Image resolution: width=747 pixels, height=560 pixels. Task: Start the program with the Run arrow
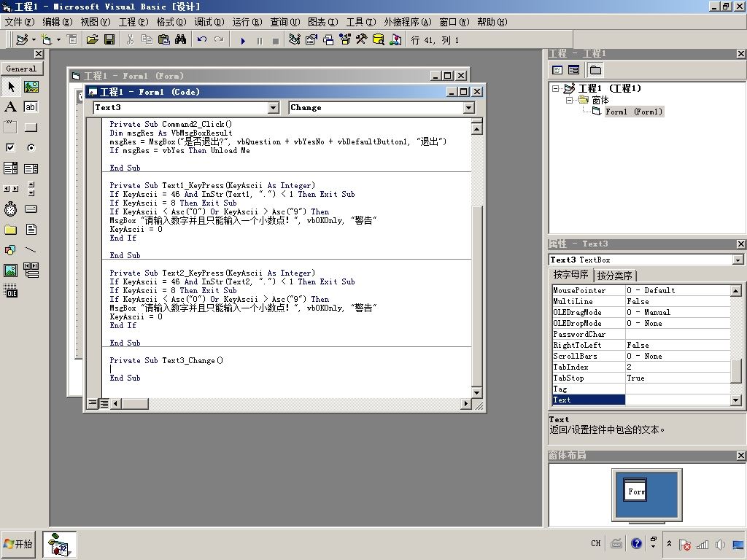(243, 41)
